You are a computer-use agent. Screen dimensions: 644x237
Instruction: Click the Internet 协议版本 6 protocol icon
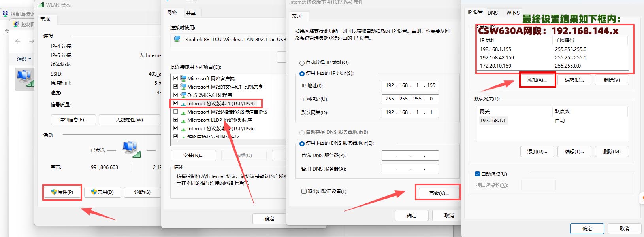183,129
